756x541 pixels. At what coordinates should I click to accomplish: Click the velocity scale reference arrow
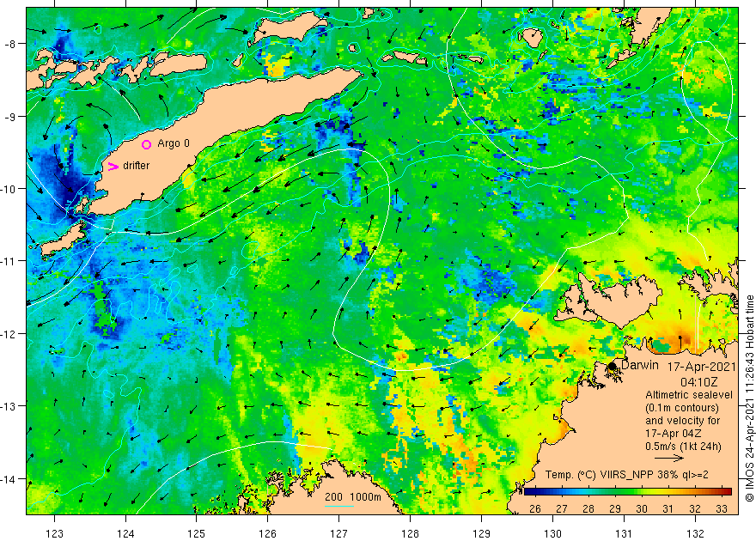tap(668, 458)
